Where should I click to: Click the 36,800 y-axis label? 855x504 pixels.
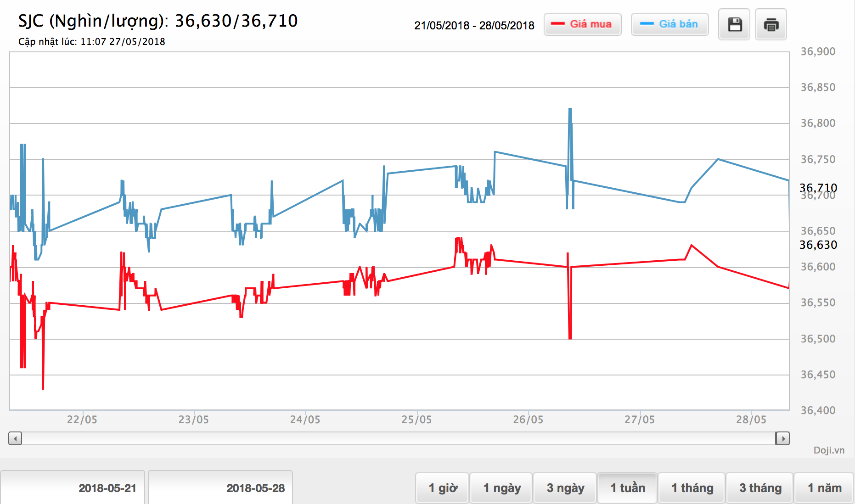(818, 123)
